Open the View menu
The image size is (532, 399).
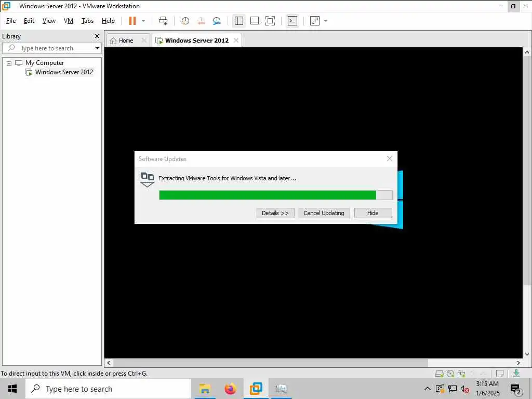(x=49, y=21)
